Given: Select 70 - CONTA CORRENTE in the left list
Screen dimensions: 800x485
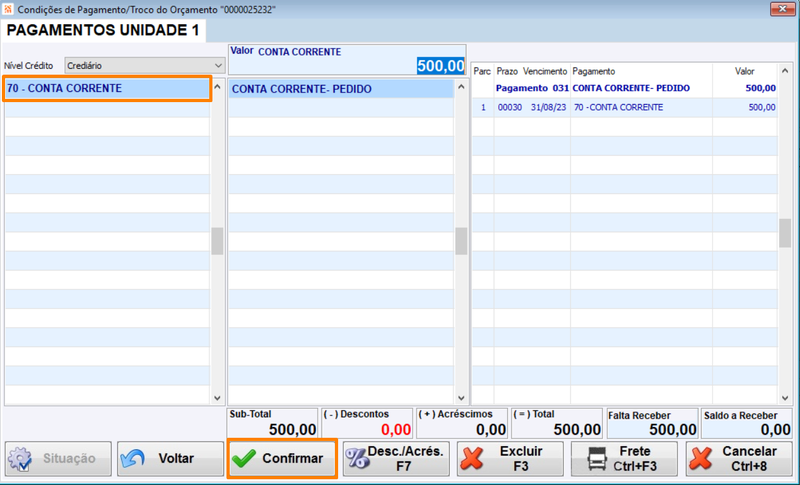Looking at the screenshot, I should pyautogui.click(x=107, y=88).
